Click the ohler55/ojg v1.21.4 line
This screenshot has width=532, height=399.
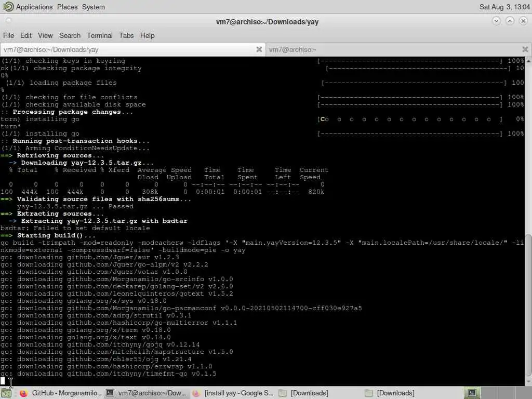[96, 359]
